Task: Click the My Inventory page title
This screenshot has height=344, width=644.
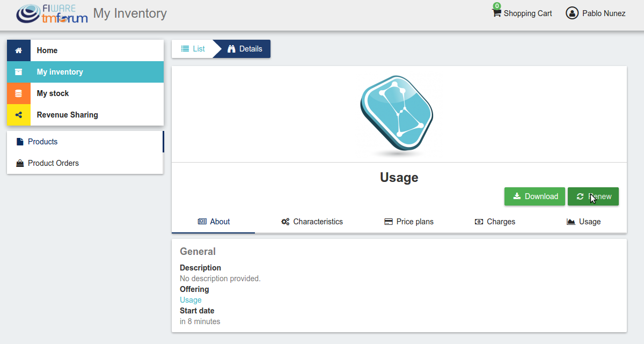Action: 130,13
